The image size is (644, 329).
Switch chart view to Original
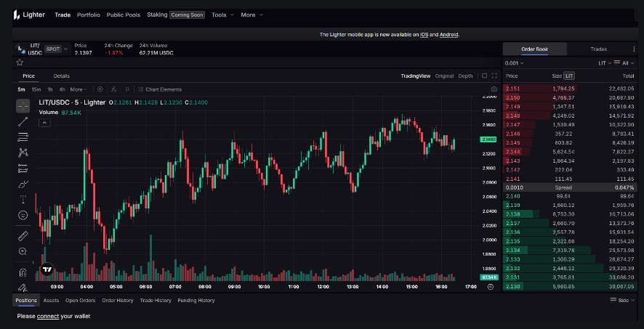click(444, 76)
